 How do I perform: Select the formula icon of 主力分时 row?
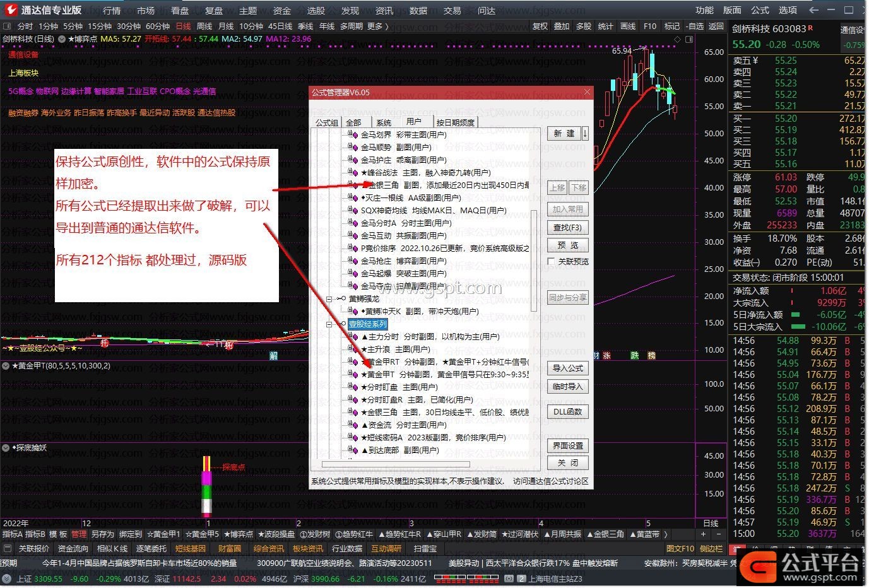pos(353,336)
